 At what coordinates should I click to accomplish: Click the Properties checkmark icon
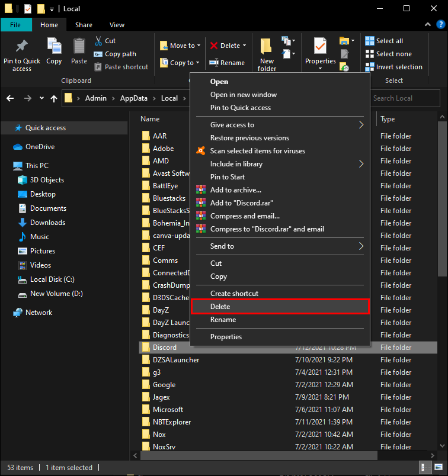(320, 46)
